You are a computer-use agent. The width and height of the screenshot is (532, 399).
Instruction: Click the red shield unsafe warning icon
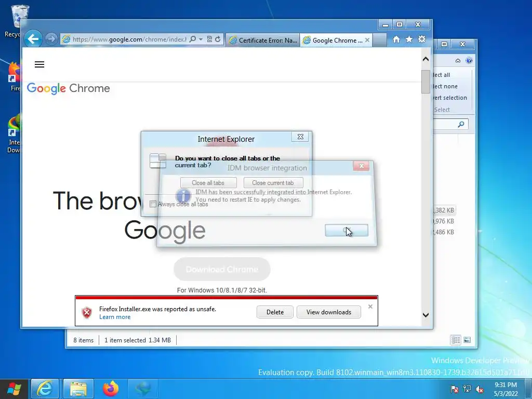pos(87,312)
